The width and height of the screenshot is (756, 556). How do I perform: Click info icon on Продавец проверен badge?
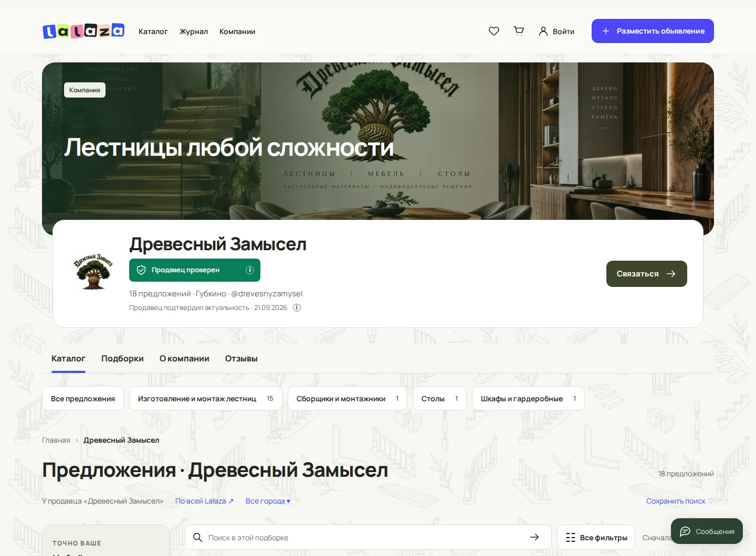[250, 270]
